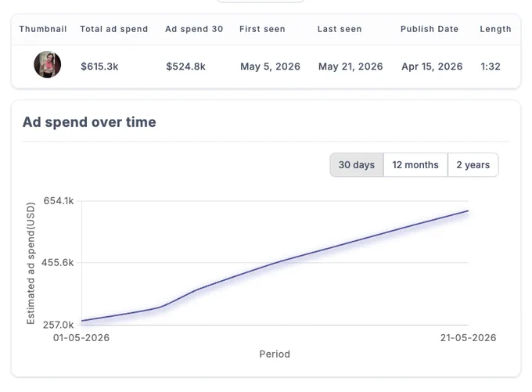Sort by Total ad spend column
The width and height of the screenshot is (532, 392).
[114, 29]
